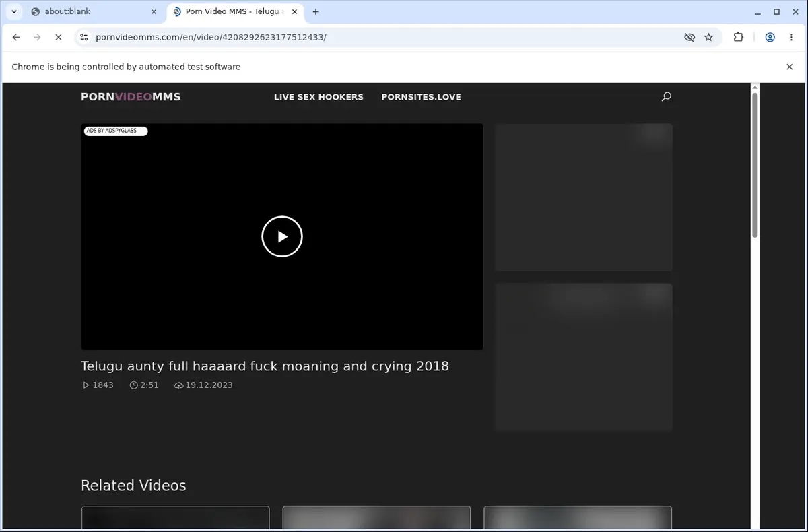
Task: Bookmark this page with the star
Action: [708, 38]
